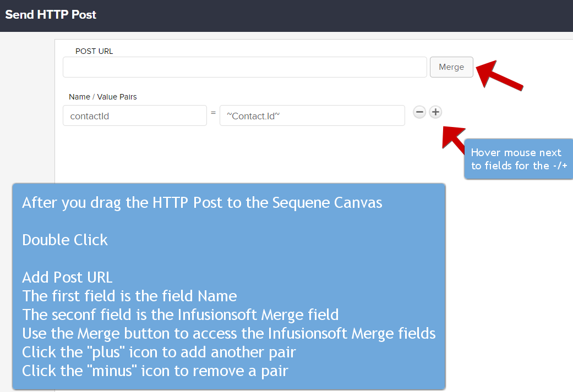Viewport: 573px width, 392px height.
Task: Select the "first field is the field Name" line
Action: click(129, 296)
